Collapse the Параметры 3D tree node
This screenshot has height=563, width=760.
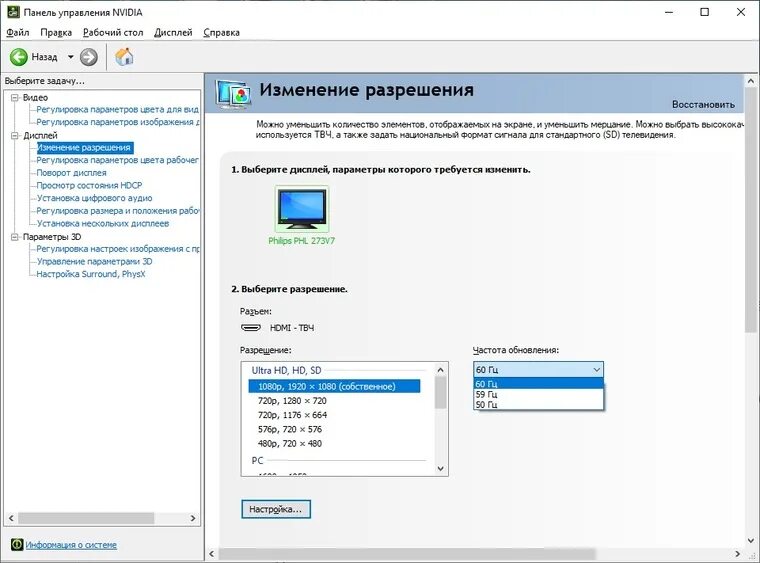(15, 237)
